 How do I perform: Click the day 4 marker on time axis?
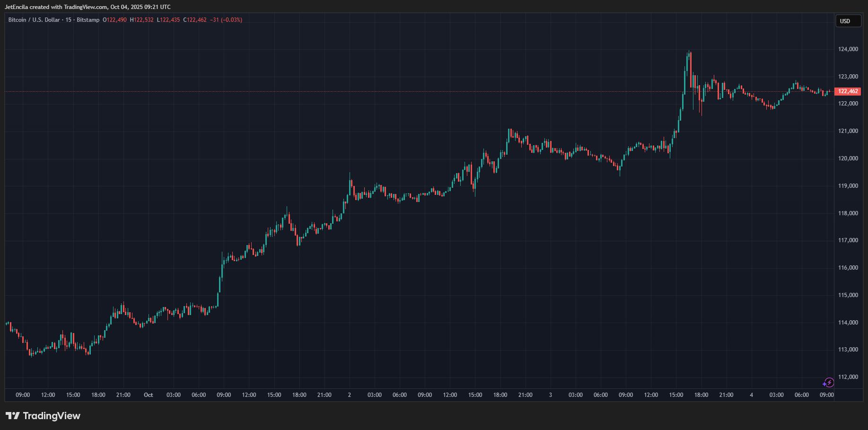coord(751,395)
